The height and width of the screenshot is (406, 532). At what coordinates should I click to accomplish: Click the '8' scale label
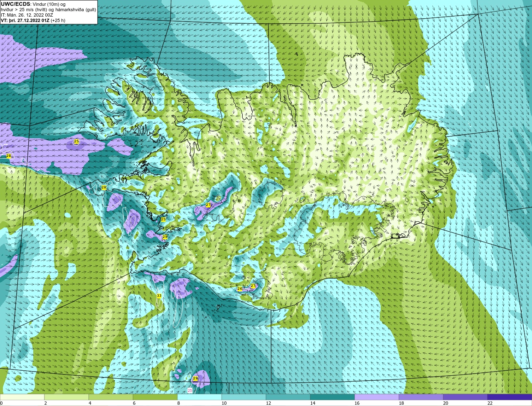[178, 403]
